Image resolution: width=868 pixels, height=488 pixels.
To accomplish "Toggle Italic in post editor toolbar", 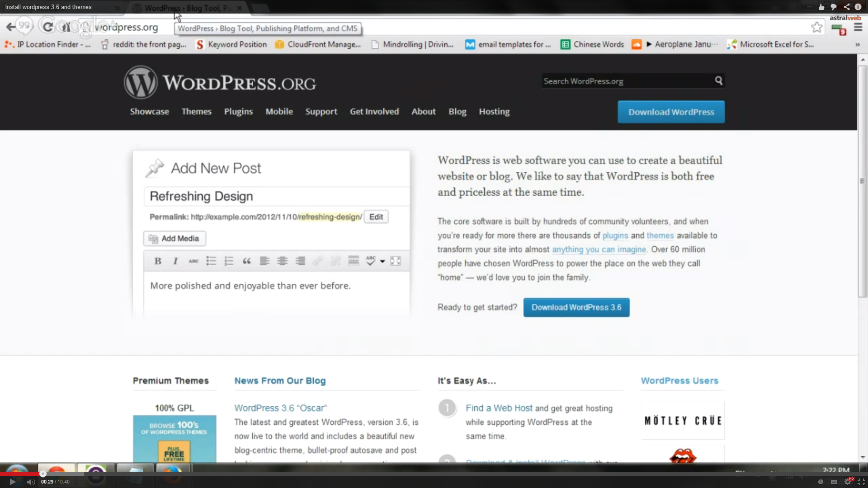I will click(x=175, y=261).
